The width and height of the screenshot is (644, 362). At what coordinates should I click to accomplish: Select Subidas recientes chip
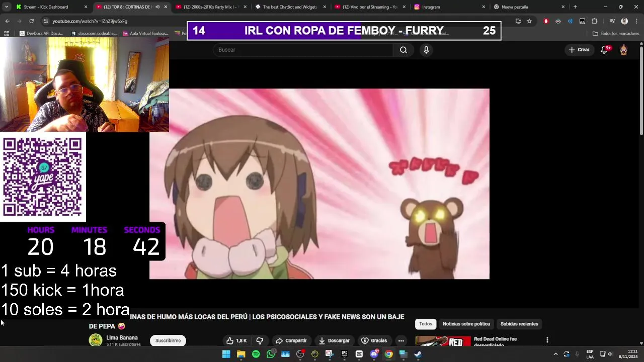pyautogui.click(x=519, y=324)
